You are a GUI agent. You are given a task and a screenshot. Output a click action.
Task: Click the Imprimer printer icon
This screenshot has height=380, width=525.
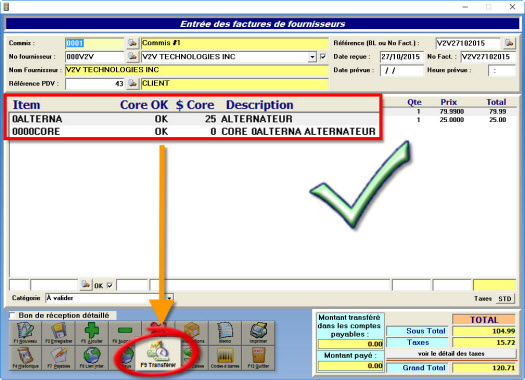(x=258, y=333)
